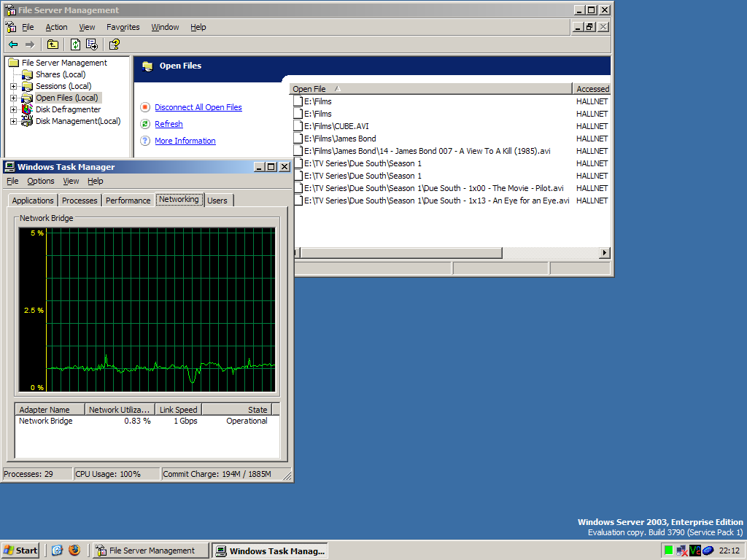Switch to the Processes tab

[x=80, y=201]
